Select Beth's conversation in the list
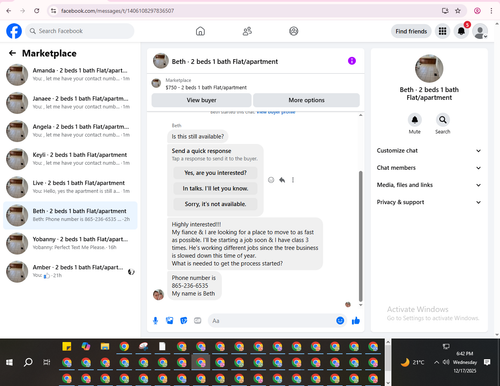The width and height of the screenshot is (500, 386). point(70,215)
